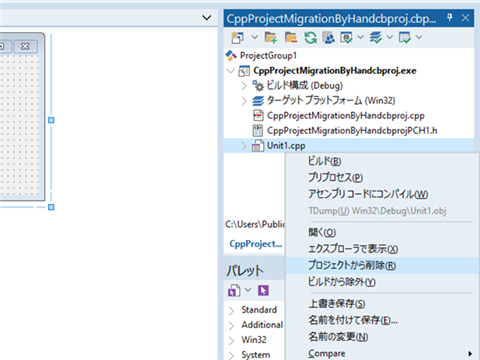Screen dimensions: 480x360
Task: Click TDump(U) Win32\Debug\Unit1.obj entry
Action: 382,211
